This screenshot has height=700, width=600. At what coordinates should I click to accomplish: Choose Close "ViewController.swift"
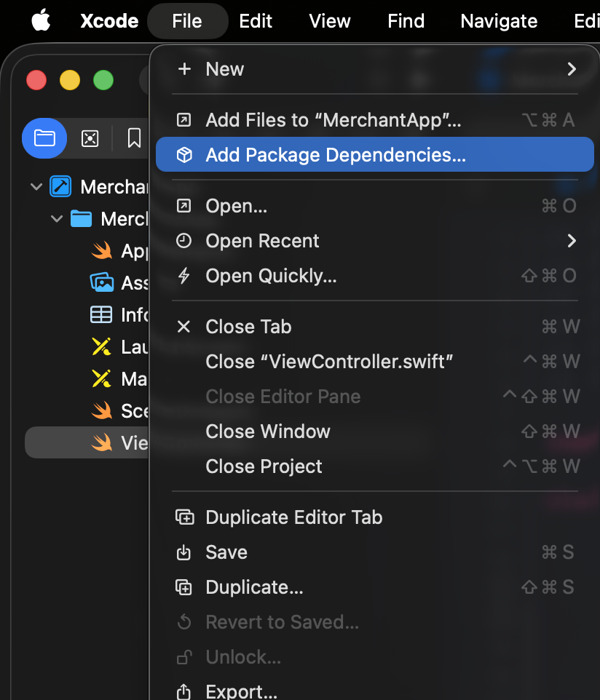coord(375,362)
